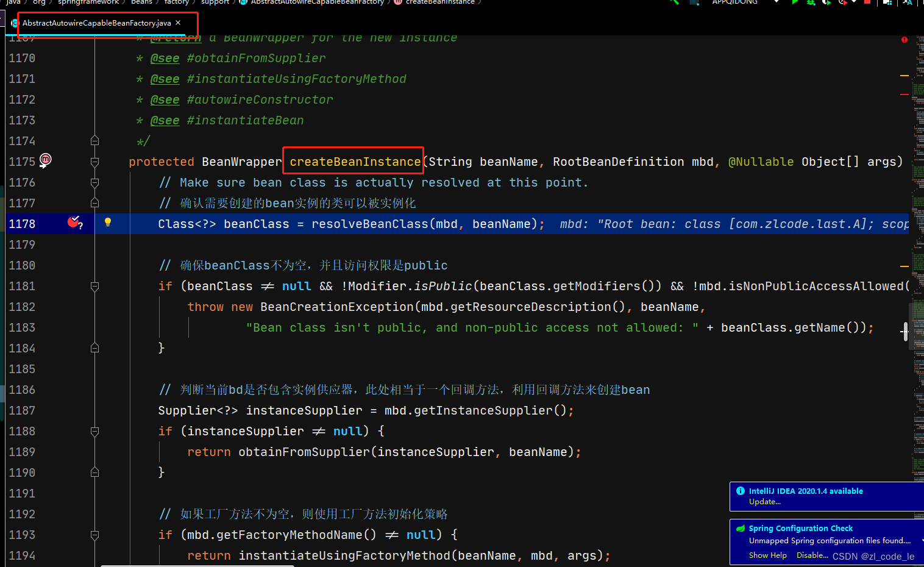Run with coverage icon in the toolbar
This screenshot has height=567, width=924.
click(826, 2)
